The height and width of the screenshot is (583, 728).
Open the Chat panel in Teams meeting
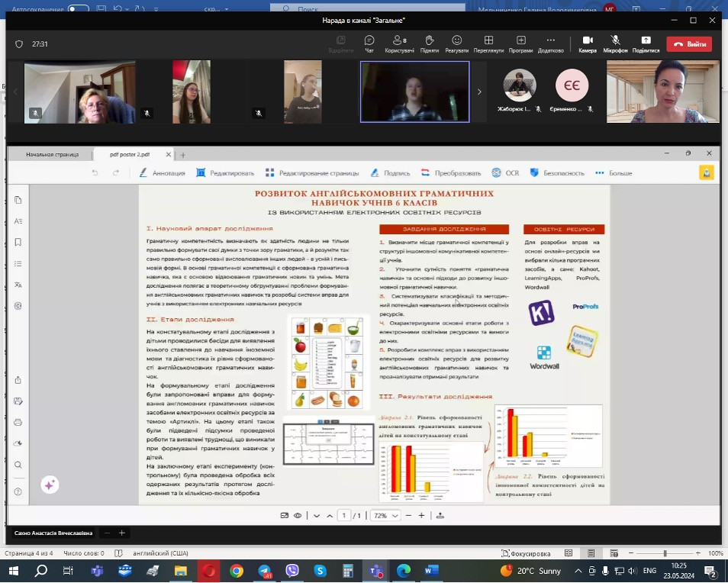coord(369,43)
